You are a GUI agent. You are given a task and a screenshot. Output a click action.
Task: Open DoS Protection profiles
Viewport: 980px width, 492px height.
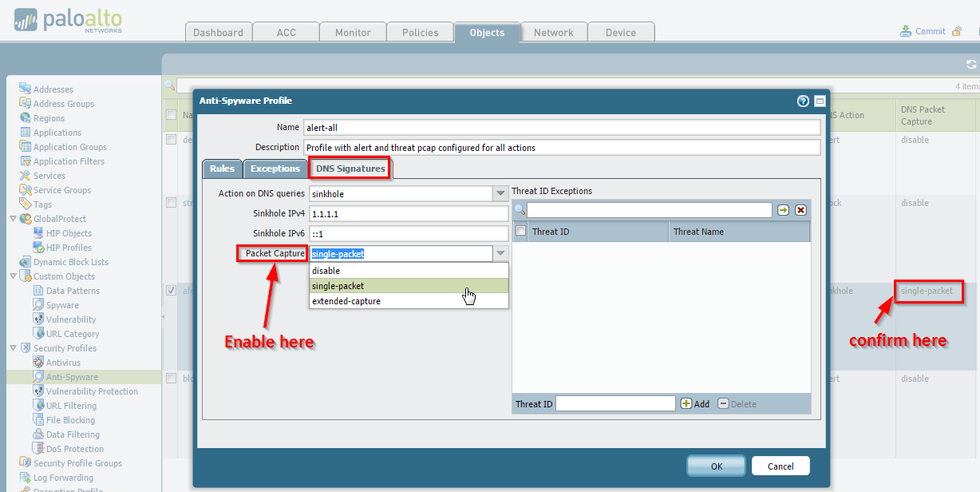(x=75, y=449)
